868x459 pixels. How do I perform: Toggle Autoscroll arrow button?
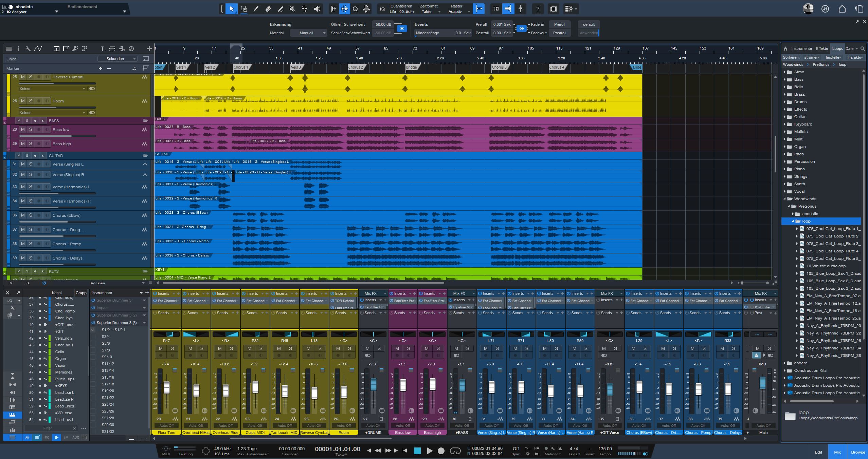click(508, 9)
